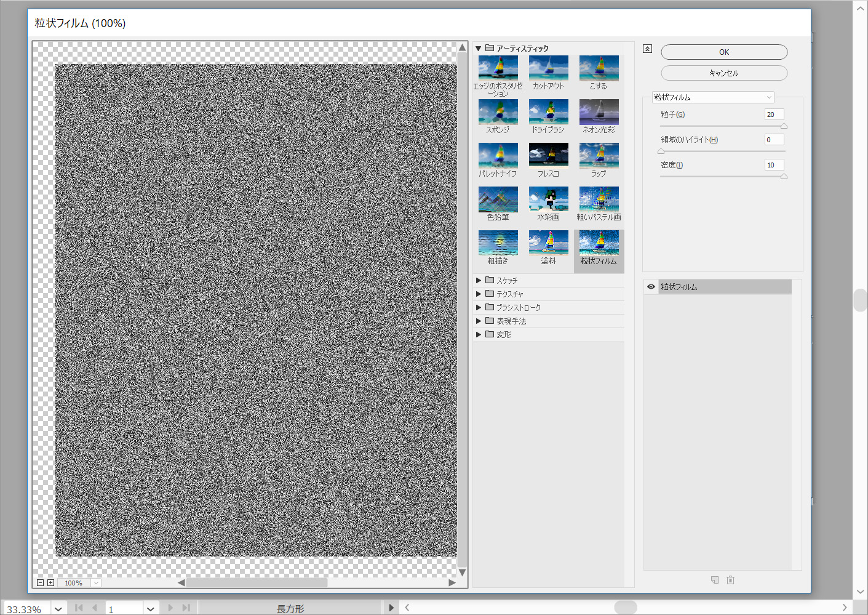This screenshot has height=615, width=868.
Task: Hide the 粒状フィルム effect layer eye icon
Action: 651,287
